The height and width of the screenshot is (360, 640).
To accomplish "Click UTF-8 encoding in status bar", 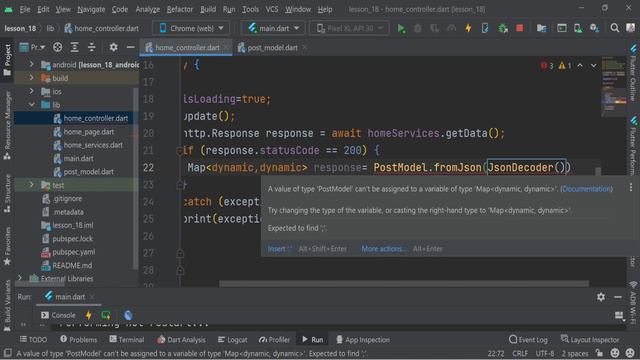I will pyautogui.click(x=544, y=353).
